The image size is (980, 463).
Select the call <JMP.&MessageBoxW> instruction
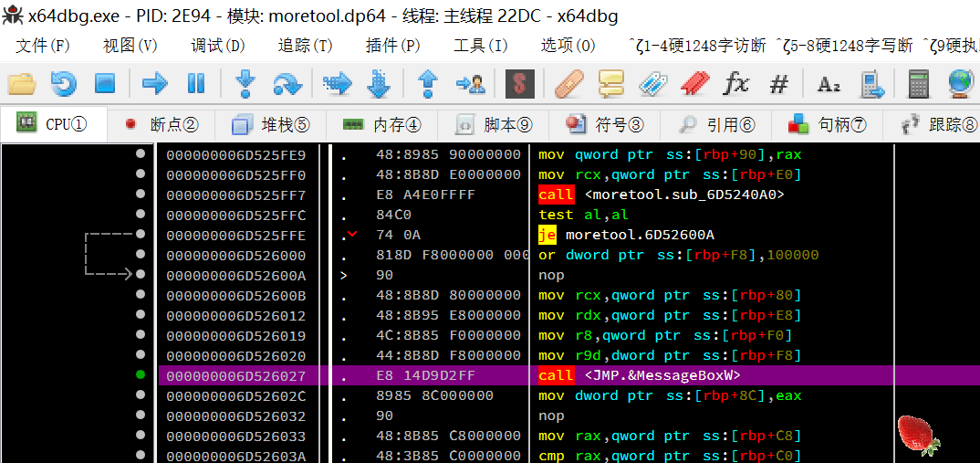(x=640, y=375)
